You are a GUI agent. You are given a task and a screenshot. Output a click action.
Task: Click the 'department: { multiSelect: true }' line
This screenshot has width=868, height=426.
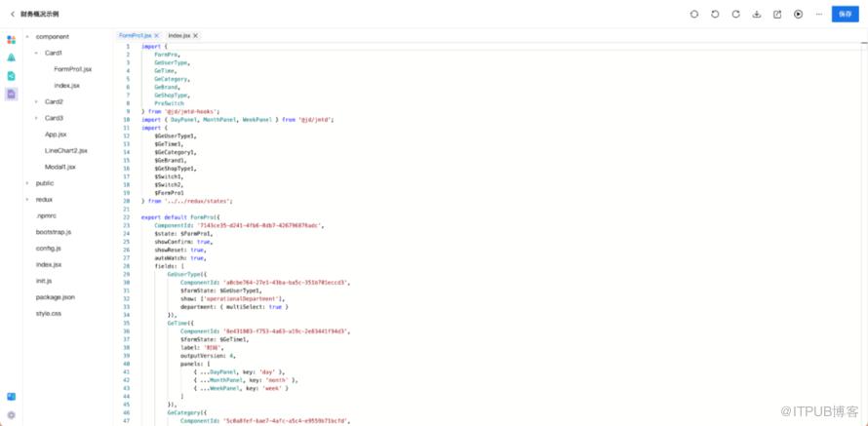[x=235, y=306]
